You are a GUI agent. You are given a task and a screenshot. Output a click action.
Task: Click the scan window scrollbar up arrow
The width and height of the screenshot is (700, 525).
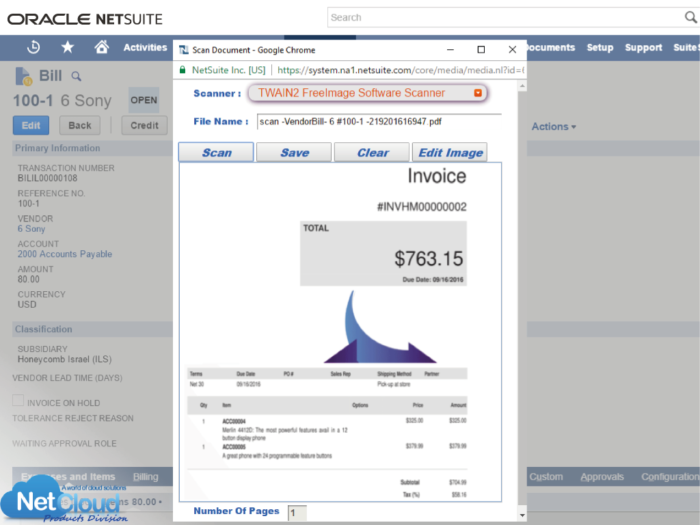[522, 86]
